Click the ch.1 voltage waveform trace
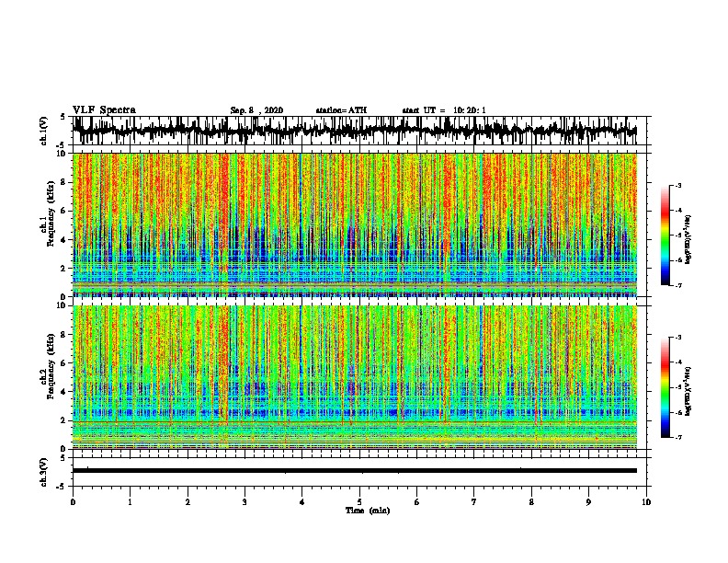 (x=355, y=131)
